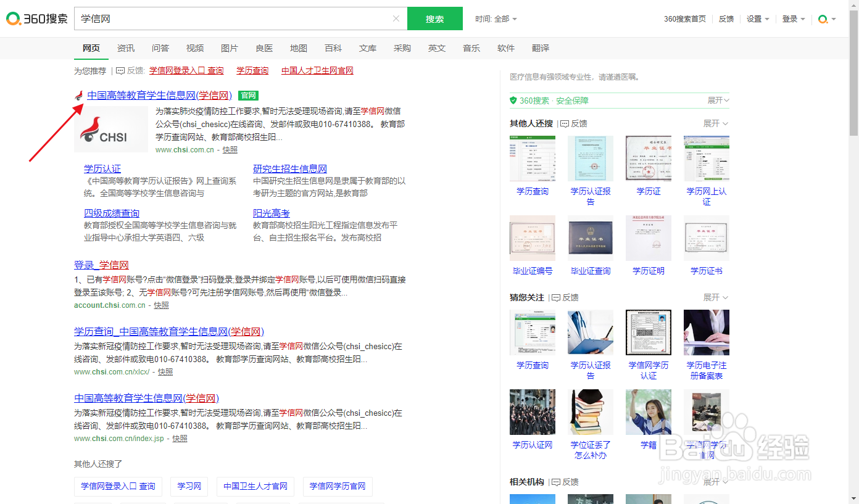Switch to the 采购 tab
This screenshot has height=504, width=859.
pos(402,48)
